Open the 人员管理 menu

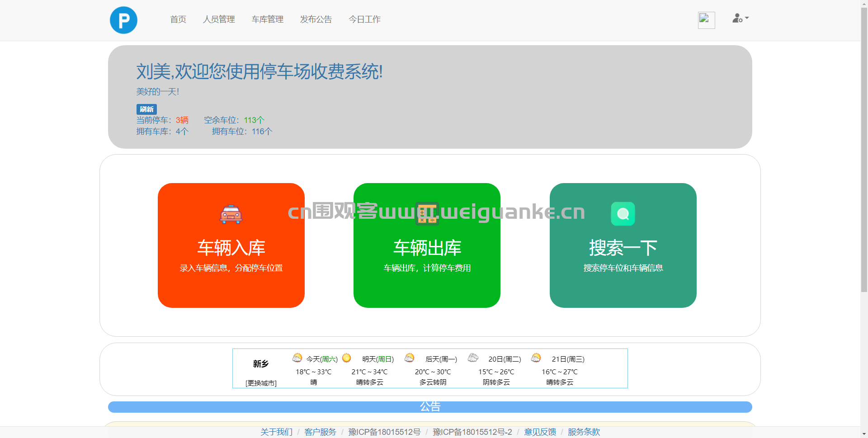[x=219, y=19]
